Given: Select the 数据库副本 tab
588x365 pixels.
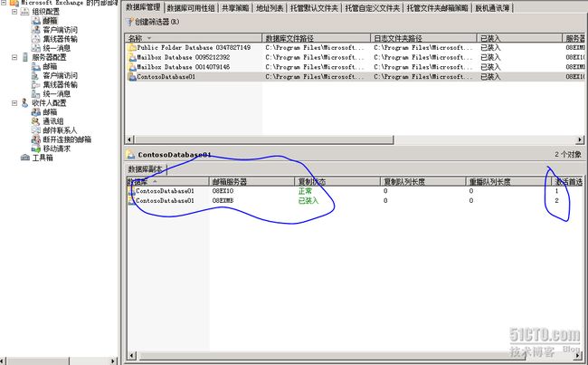Looking at the screenshot, I should 146,169.
